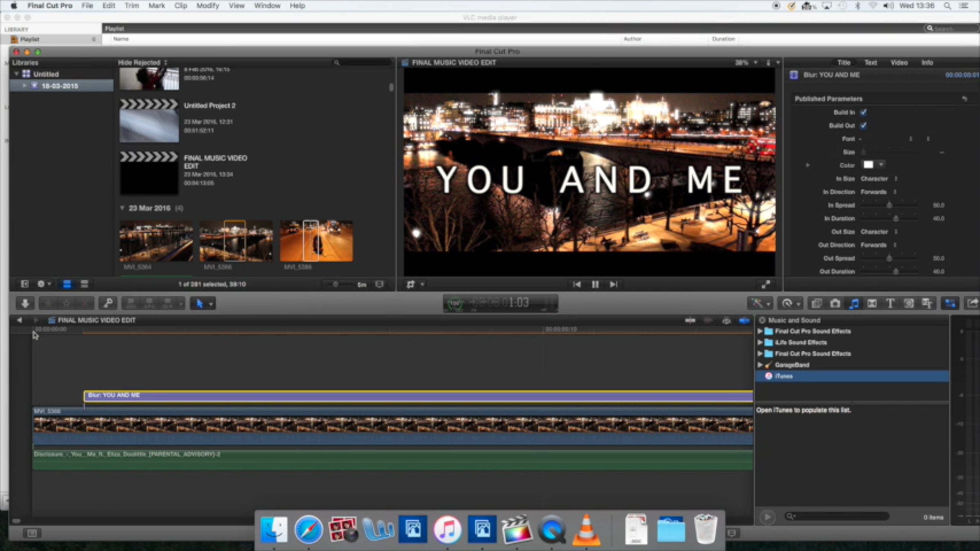The image size is (980, 551).
Task: Select iTunes in Music and Sound list
Action: (x=852, y=376)
